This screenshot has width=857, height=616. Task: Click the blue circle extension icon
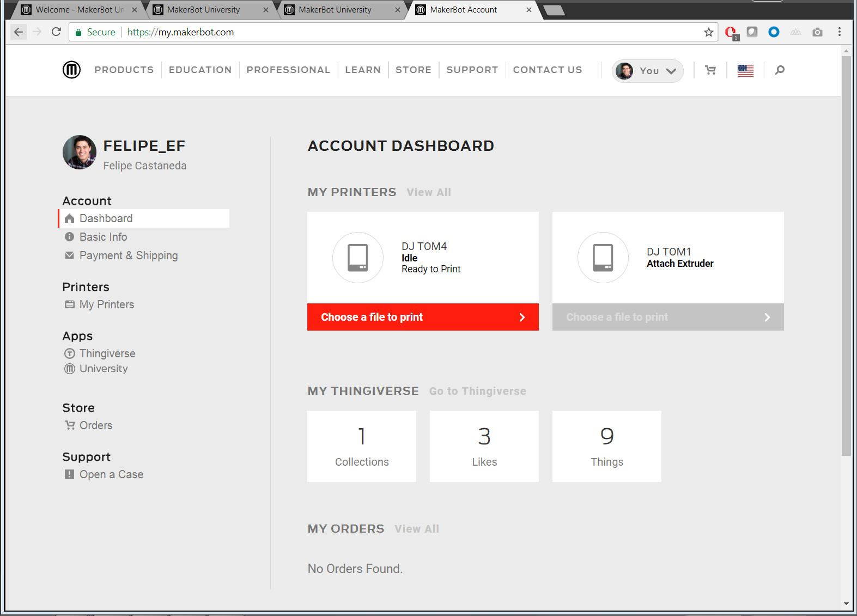coord(774,32)
